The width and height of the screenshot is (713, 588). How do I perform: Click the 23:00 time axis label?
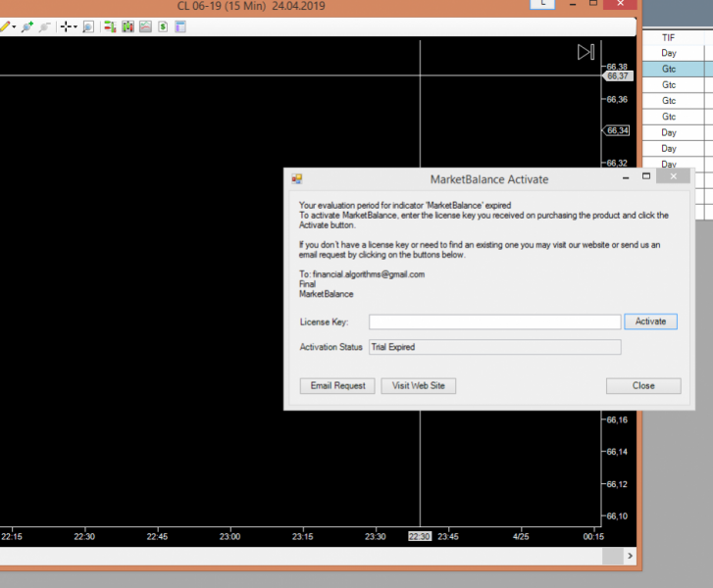click(x=229, y=537)
